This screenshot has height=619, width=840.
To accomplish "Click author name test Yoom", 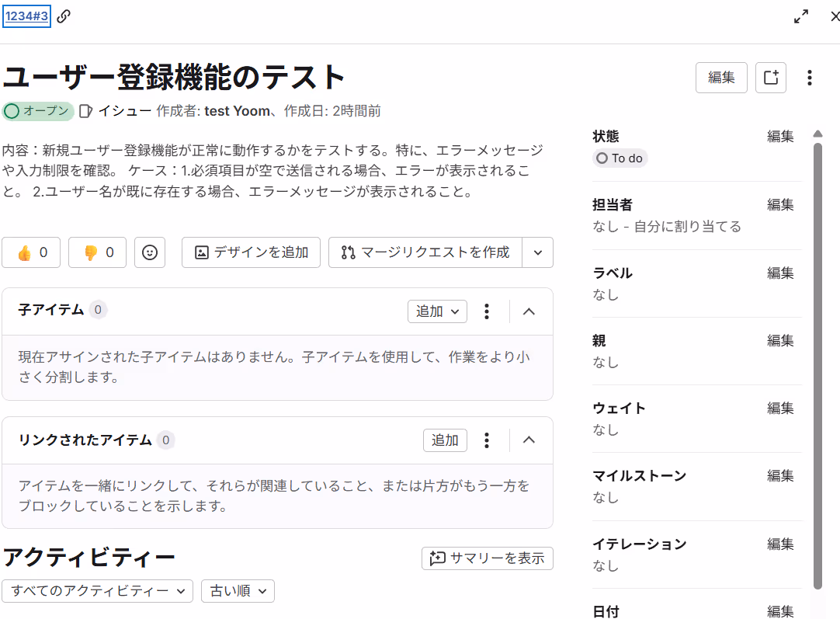I will (x=237, y=111).
